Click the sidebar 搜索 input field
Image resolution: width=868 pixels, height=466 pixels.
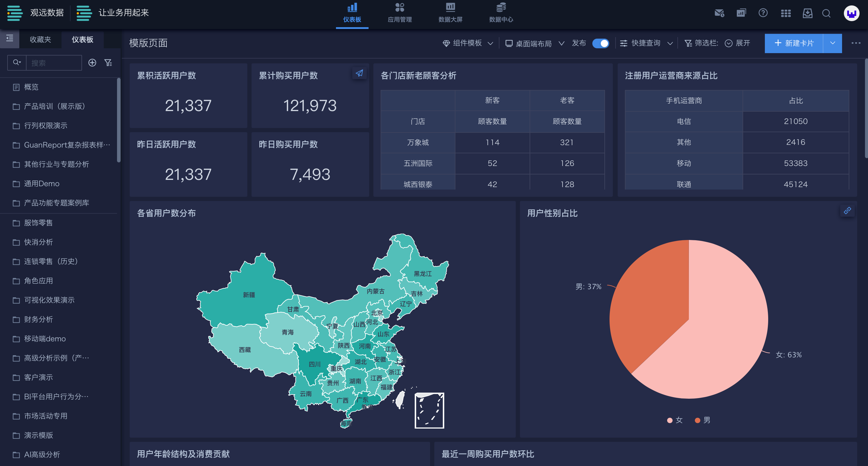pos(54,63)
